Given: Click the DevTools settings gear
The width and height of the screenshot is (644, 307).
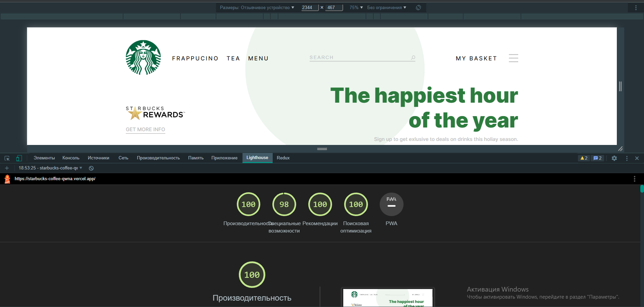Looking at the screenshot, I should pos(614,158).
